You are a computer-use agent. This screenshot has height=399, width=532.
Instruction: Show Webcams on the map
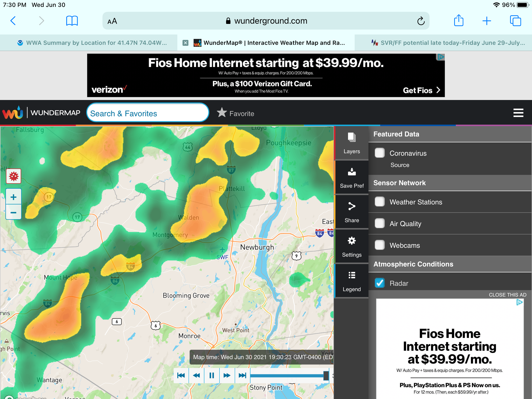click(x=380, y=245)
